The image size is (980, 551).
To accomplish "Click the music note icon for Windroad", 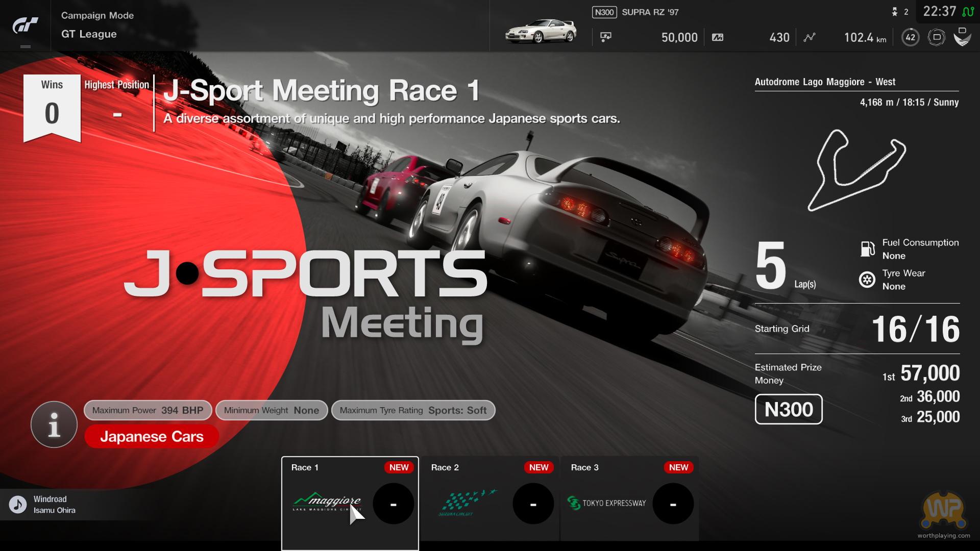I will coord(18,505).
